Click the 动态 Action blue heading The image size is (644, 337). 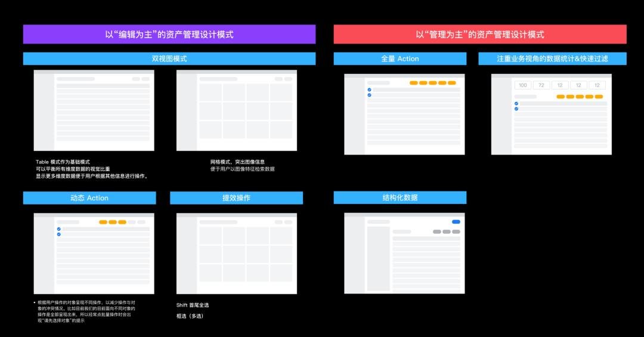click(89, 198)
